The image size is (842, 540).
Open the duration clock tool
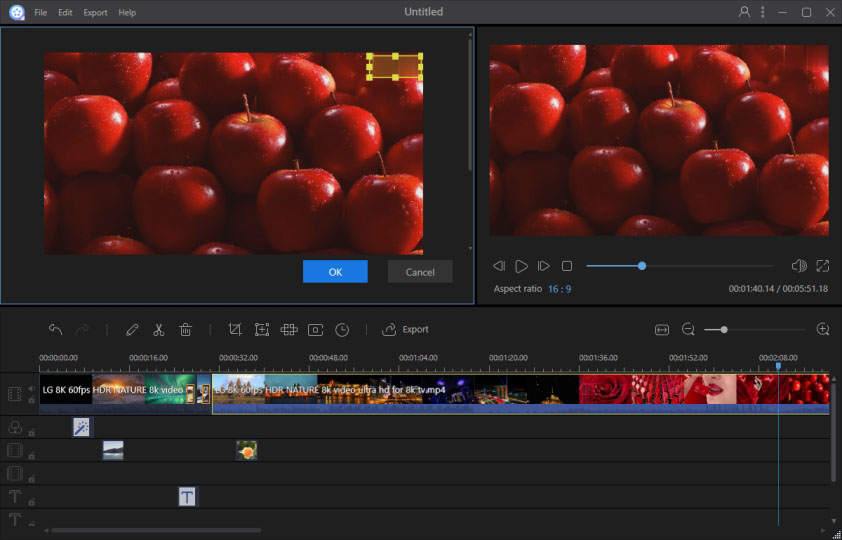click(x=342, y=329)
